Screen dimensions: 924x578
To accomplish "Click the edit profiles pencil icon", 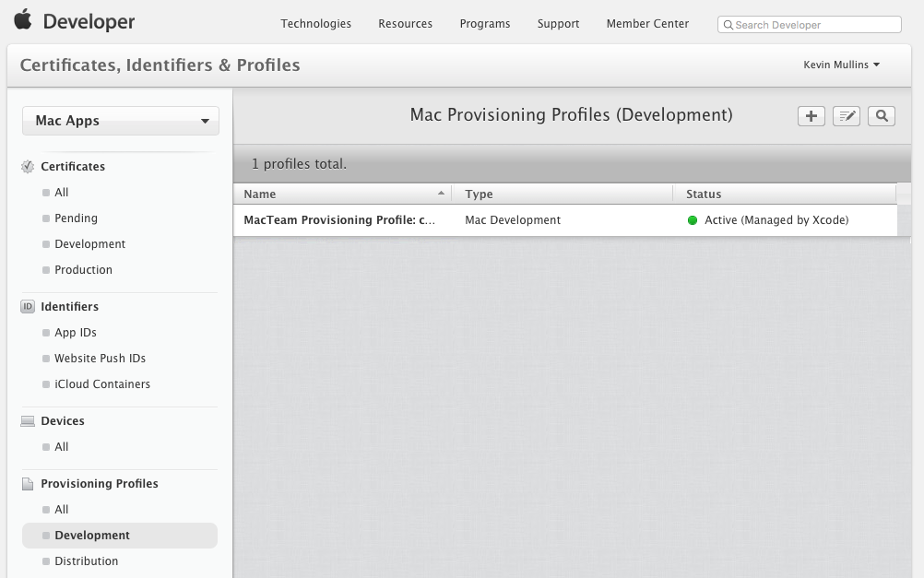I will point(847,116).
